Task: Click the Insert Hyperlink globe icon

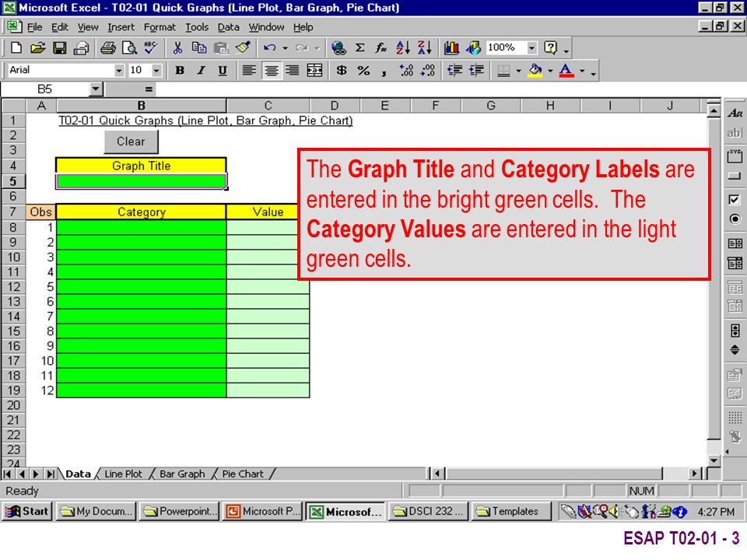Action: coord(338,47)
